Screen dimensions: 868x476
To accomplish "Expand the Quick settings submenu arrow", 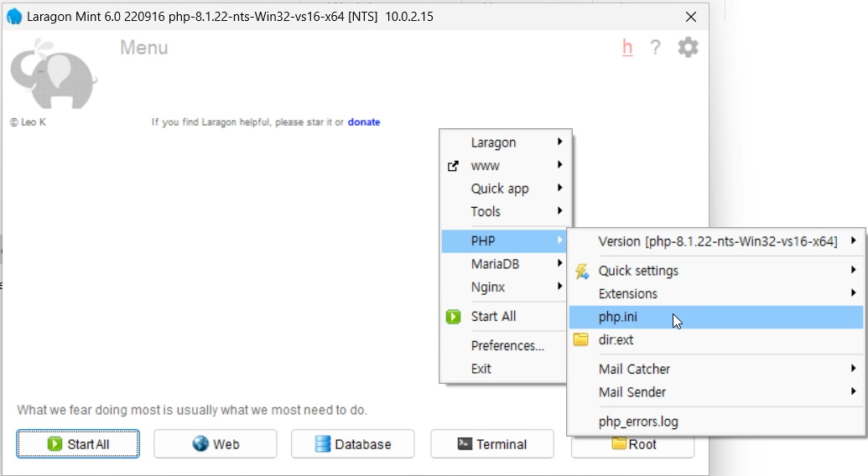I will [853, 270].
